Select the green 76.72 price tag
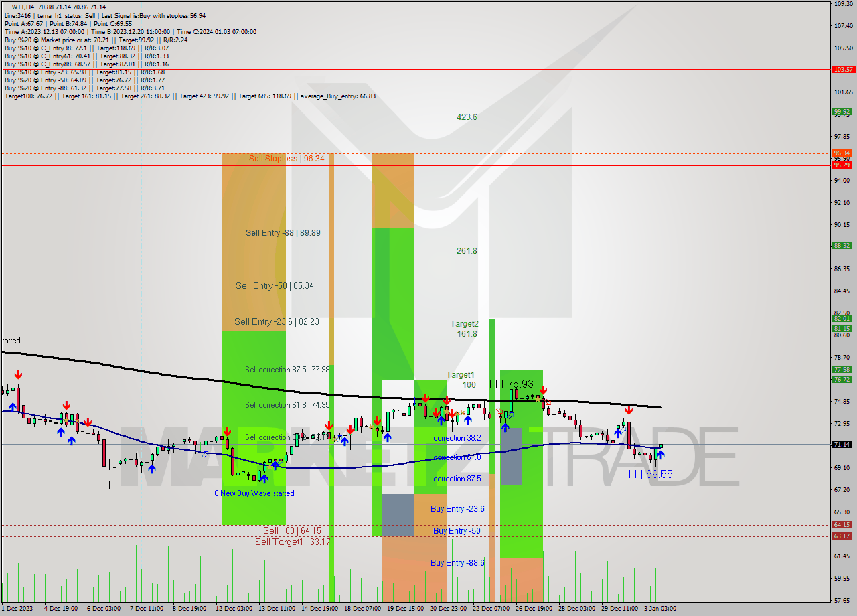Image resolution: width=857 pixels, height=616 pixels. click(x=842, y=380)
